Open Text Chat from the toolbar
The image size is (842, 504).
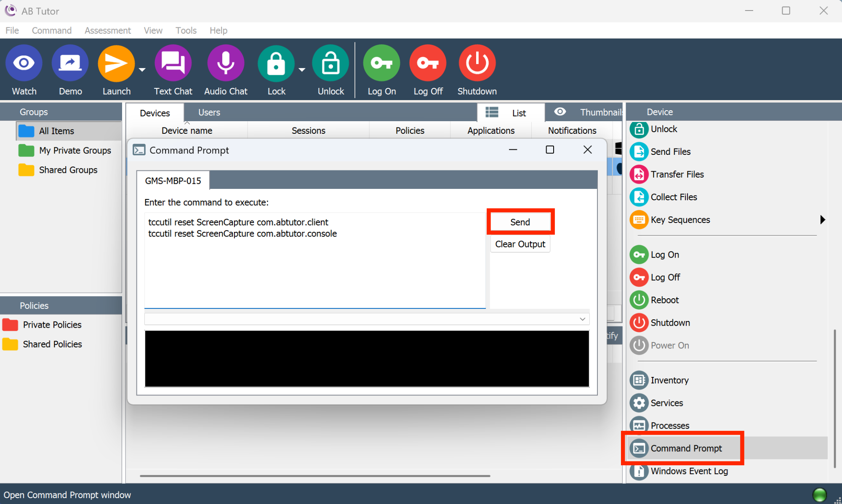pyautogui.click(x=173, y=63)
